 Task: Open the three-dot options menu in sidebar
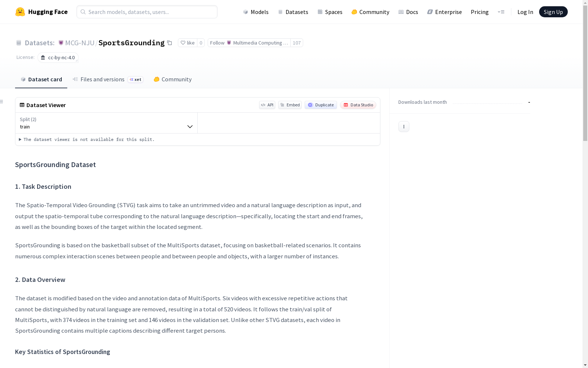404,127
